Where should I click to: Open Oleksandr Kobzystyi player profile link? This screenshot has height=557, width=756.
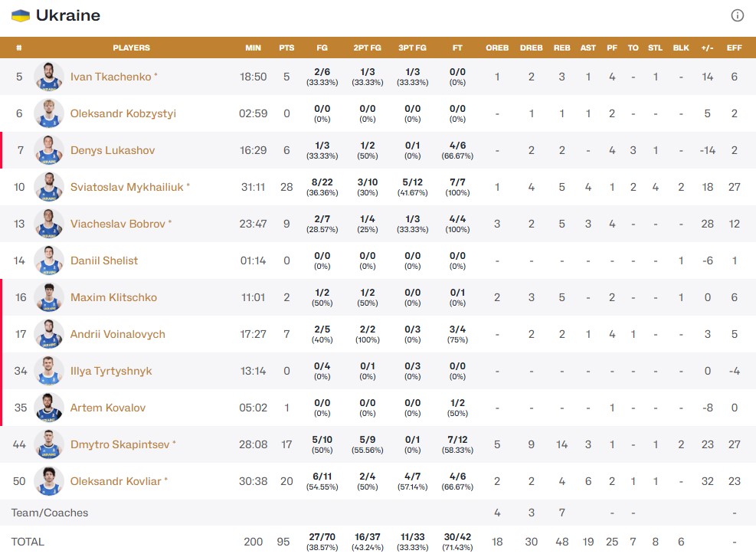(123, 113)
